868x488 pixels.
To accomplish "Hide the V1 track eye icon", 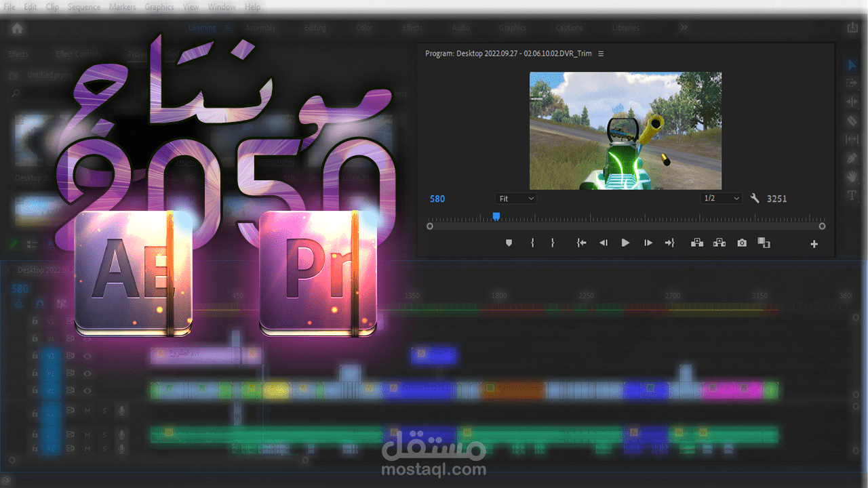I will click(x=87, y=390).
